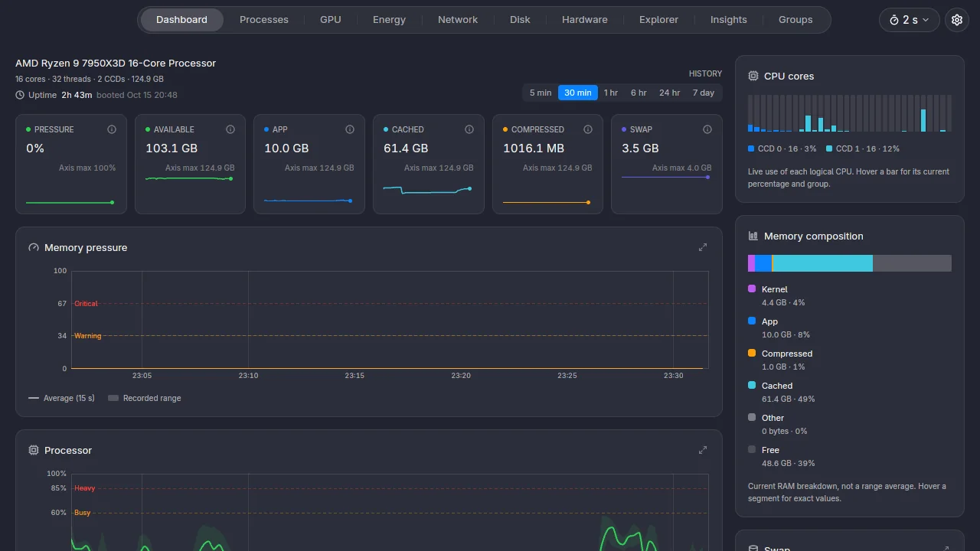
Task: Open the Explorer tab
Action: click(x=659, y=20)
